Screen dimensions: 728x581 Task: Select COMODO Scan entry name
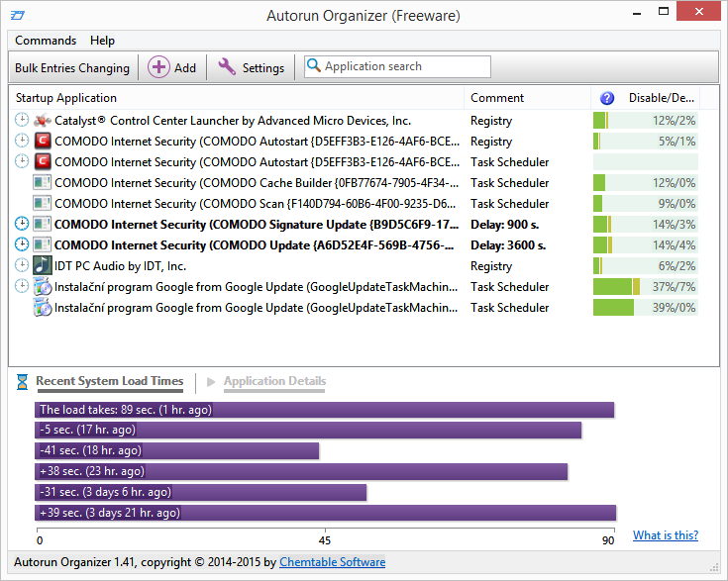pos(256,204)
